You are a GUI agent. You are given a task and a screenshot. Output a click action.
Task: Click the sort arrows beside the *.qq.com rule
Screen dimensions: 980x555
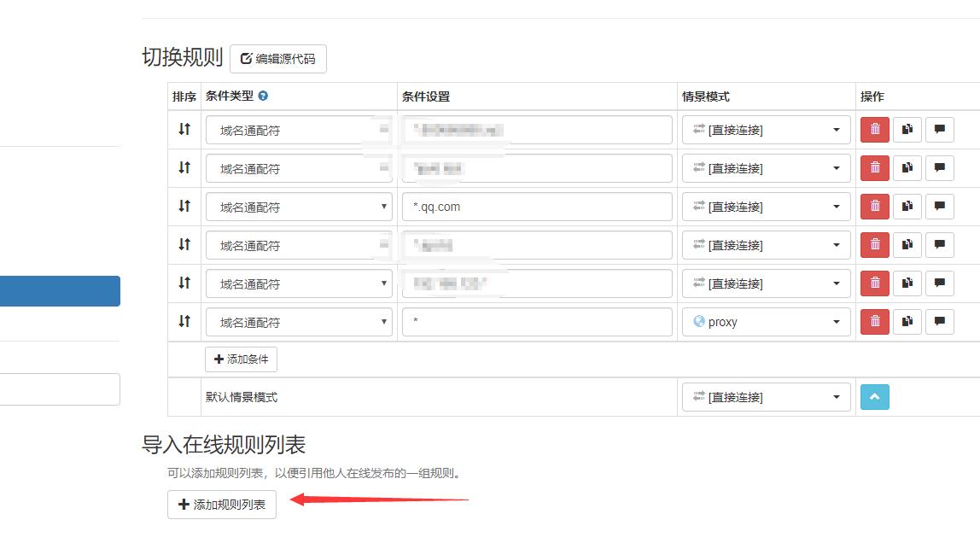[x=184, y=206]
